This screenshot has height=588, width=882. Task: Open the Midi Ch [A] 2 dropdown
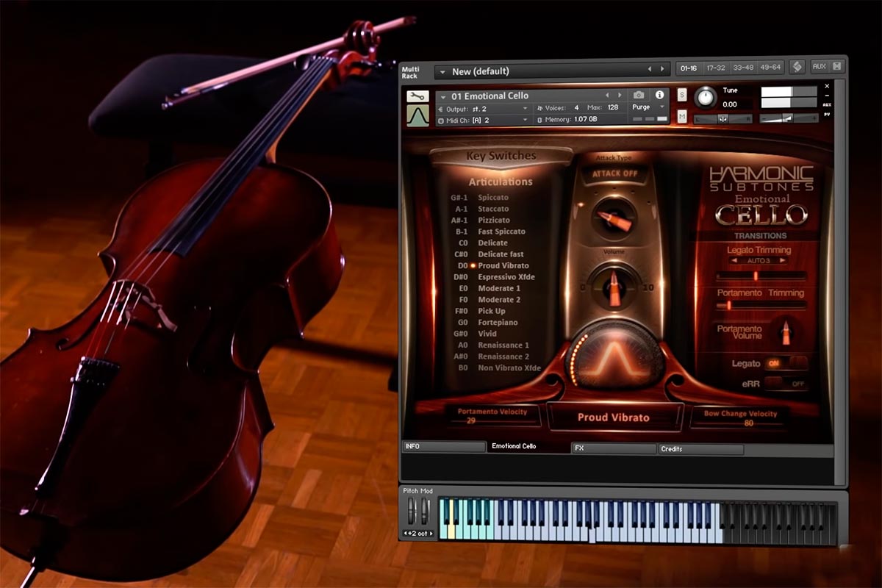click(483, 120)
